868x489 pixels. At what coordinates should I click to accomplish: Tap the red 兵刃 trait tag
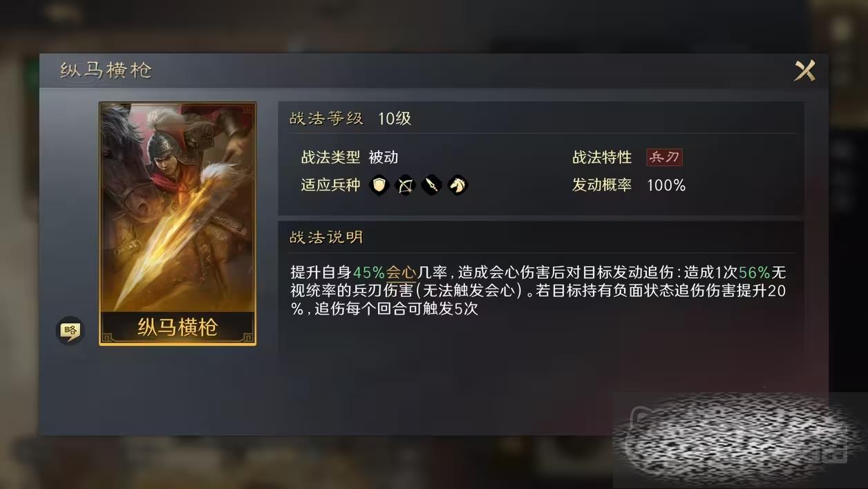664,157
